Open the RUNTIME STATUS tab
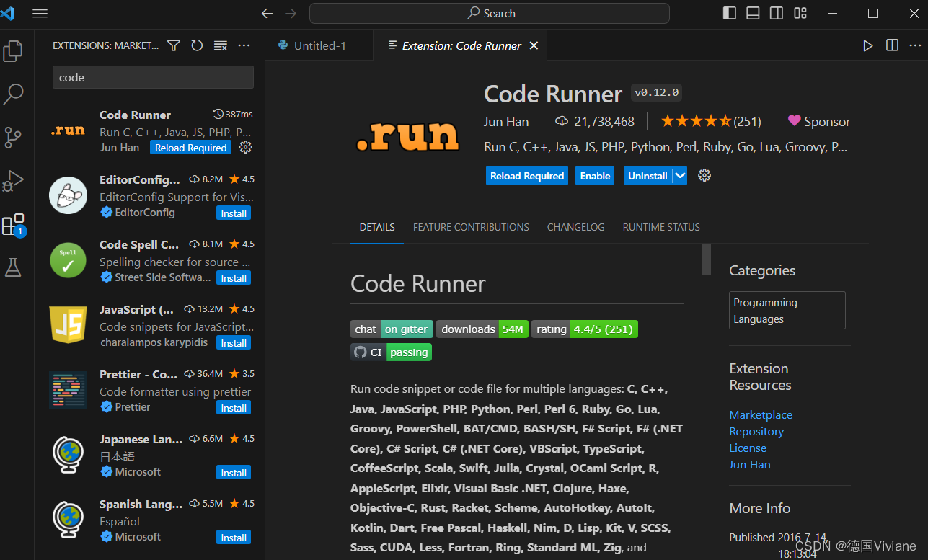 coord(661,227)
